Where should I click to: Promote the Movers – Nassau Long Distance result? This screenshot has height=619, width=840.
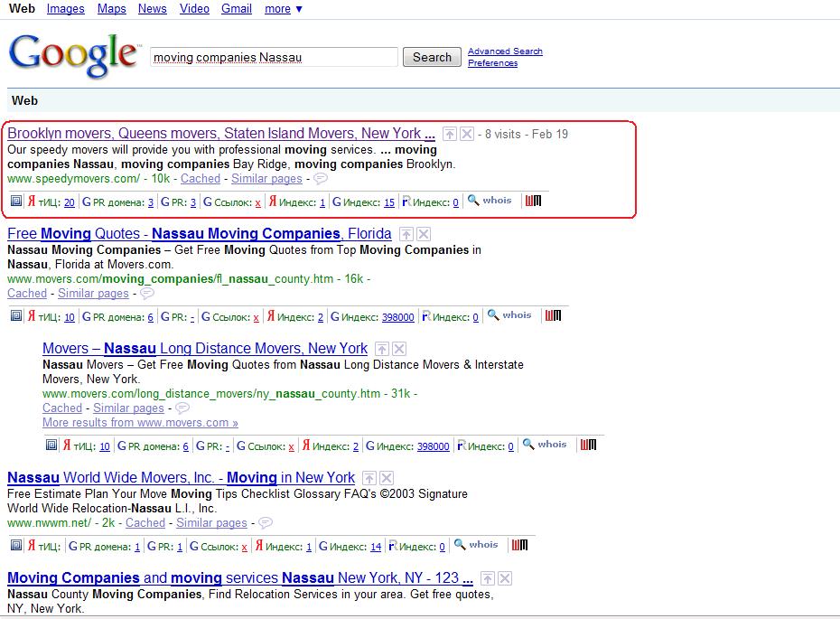[x=381, y=349]
